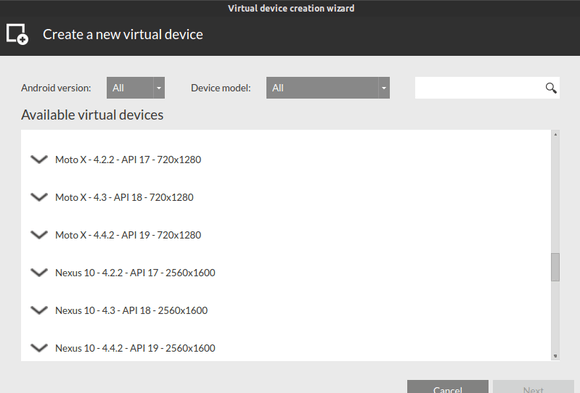
Task: Select Nexus 10 - 4.2.2 - API 17 - 2560x1600
Action: (x=135, y=273)
